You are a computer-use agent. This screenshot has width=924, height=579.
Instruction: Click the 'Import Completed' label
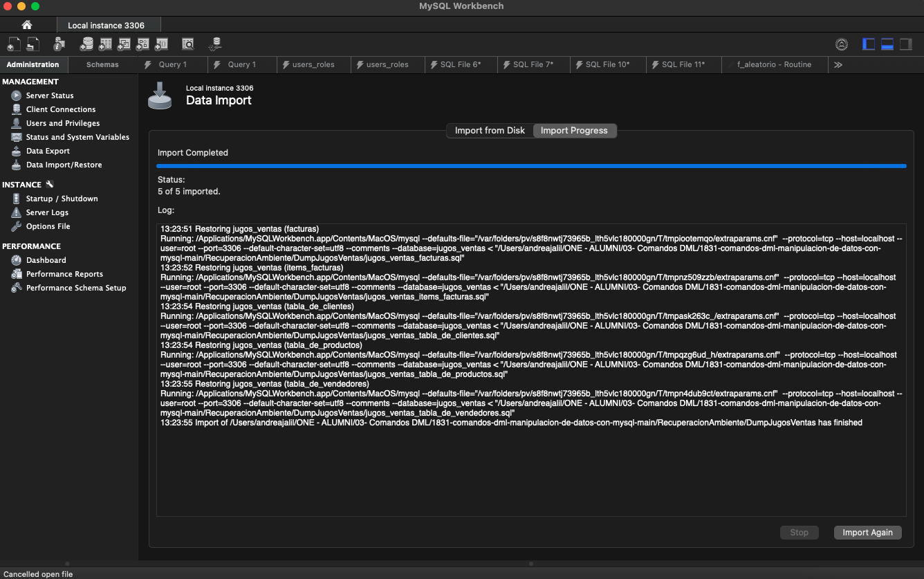pos(193,153)
